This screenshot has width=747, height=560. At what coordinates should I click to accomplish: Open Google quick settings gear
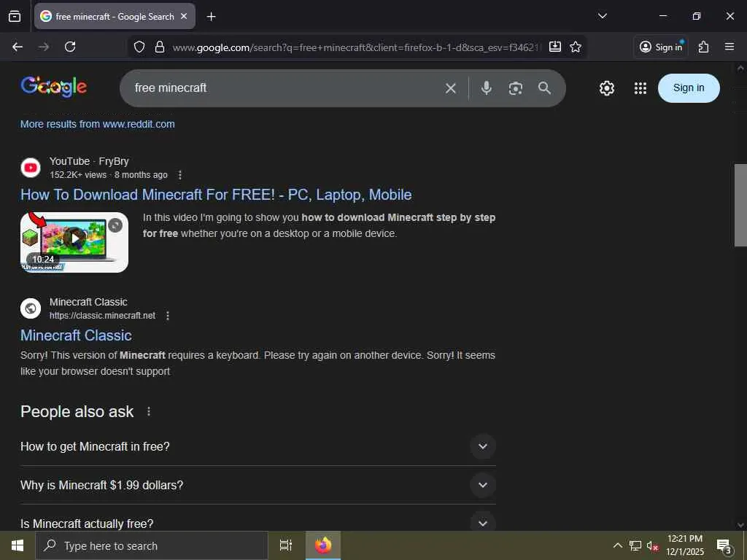(x=606, y=88)
